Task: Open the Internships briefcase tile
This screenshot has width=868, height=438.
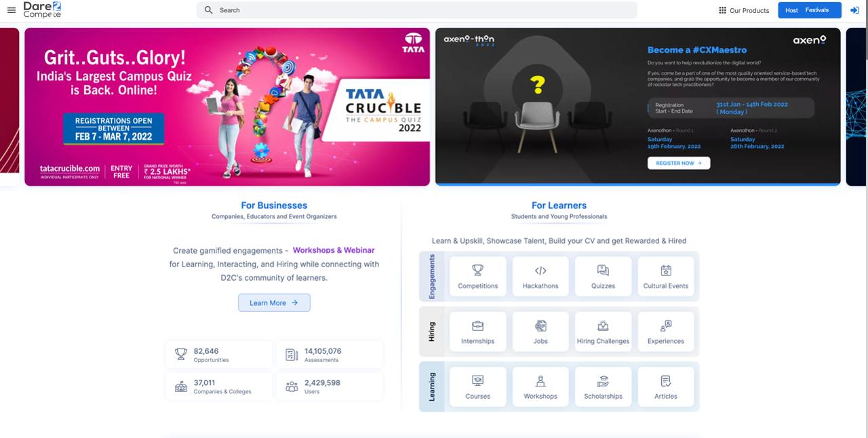Action: [478, 332]
